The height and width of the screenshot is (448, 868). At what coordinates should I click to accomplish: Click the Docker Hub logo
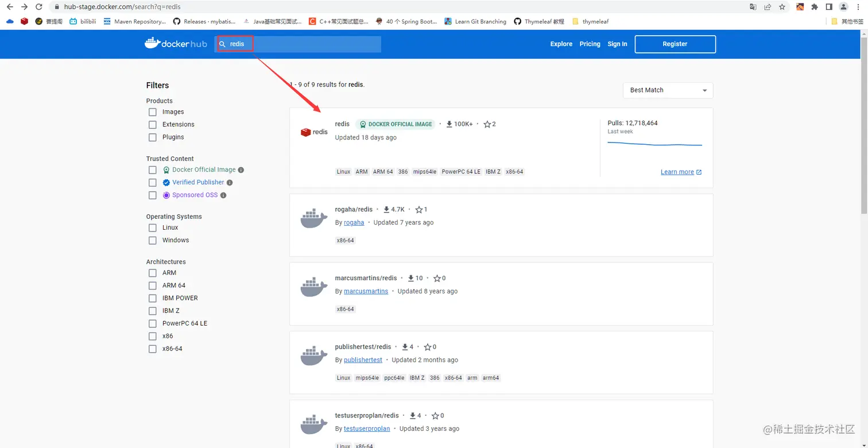[x=176, y=44]
